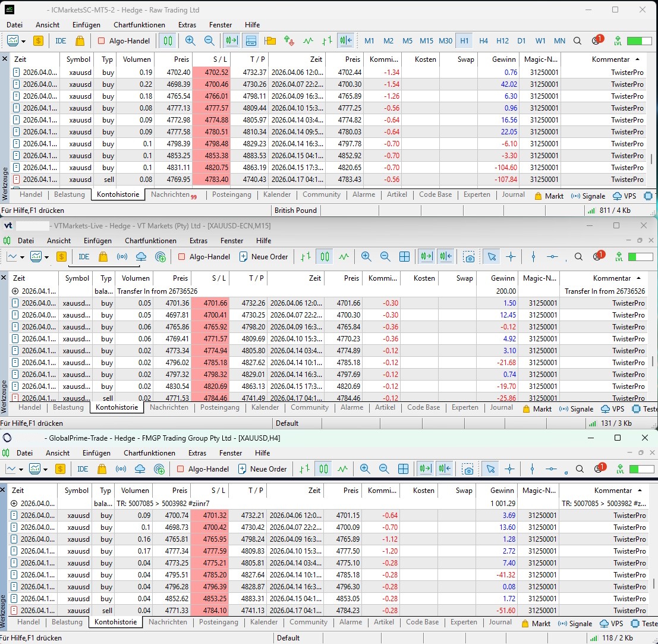Image resolution: width=658 pixels, height=644 pixels.
Task: Click green level progress bar in ICMarkets toolbar
Action: pyautogui.click(x=639, y=40)
